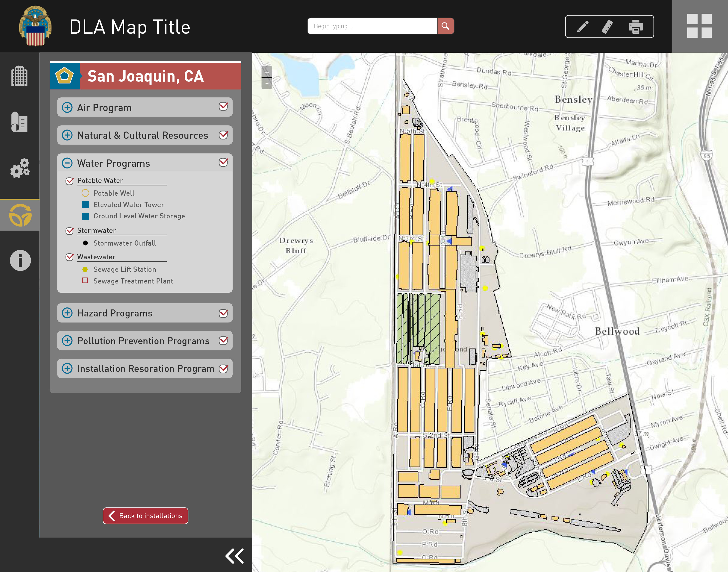Click Back to installations button
This screenshot has width=728, height=572.
coord(145,516)
